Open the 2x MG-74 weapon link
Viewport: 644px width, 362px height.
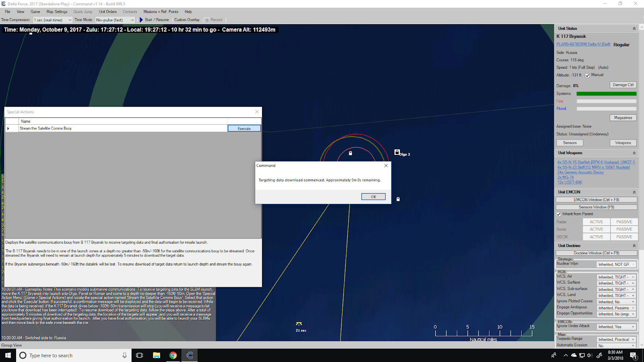(566, 177)
